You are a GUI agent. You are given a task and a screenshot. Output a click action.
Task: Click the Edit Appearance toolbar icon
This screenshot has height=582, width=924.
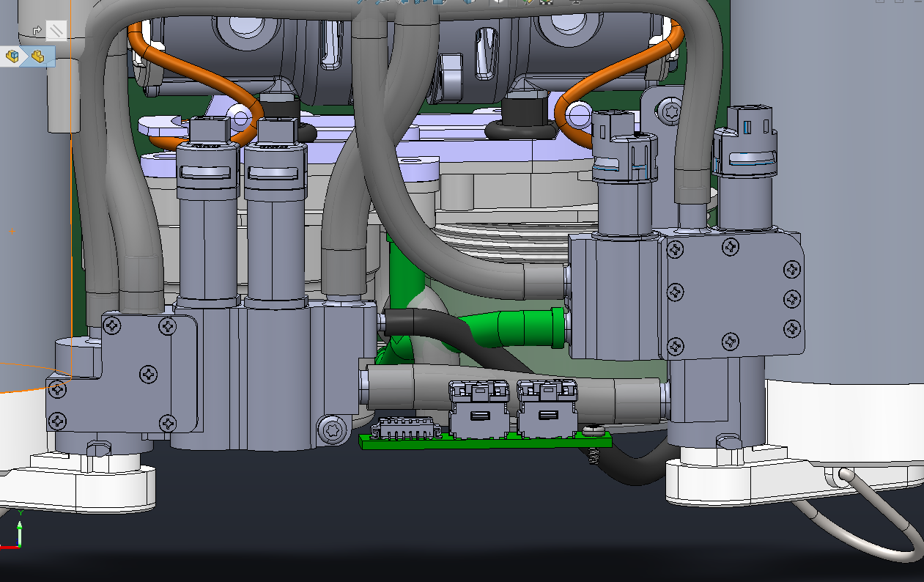527,1
